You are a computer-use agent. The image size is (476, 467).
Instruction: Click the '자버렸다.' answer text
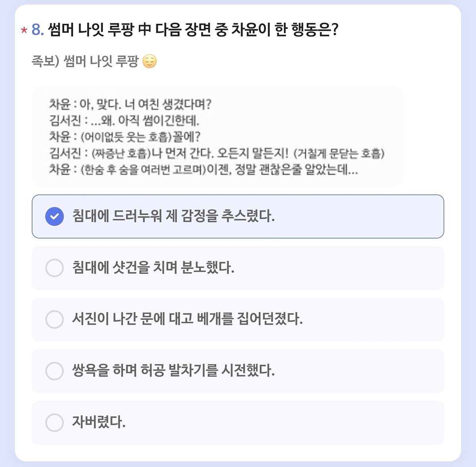tap(99, 422)
